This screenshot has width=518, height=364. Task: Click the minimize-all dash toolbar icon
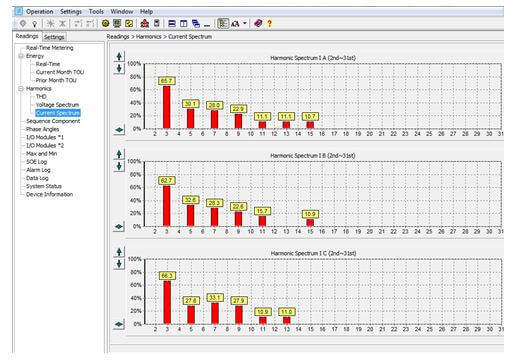207,25
